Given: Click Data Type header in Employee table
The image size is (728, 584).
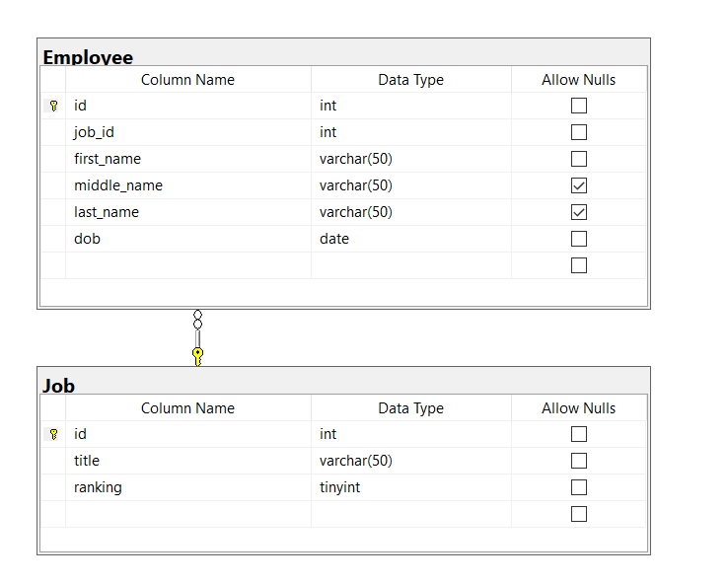Looking at the screenshot, I should point(411,79).
